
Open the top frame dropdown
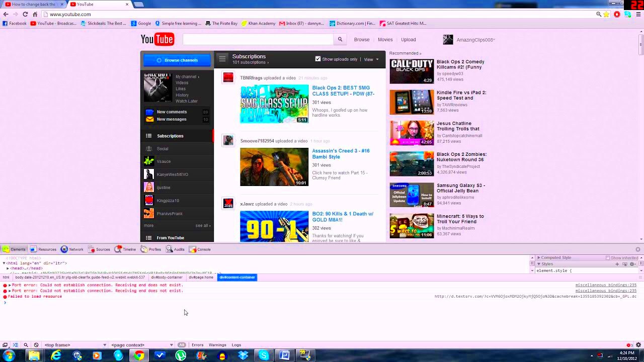click(x=75, y=345)
